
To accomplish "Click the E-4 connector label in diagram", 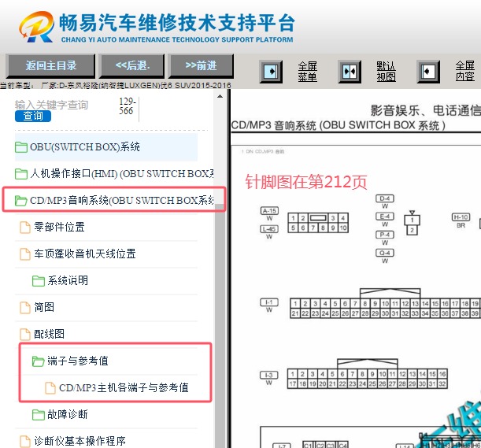I will (x=385, y=217).
